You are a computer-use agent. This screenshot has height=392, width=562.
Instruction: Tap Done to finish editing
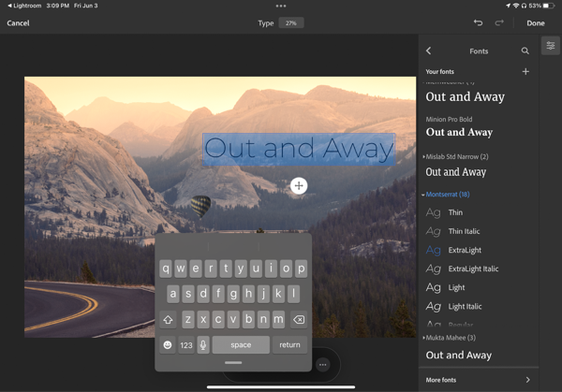(536, 22)
